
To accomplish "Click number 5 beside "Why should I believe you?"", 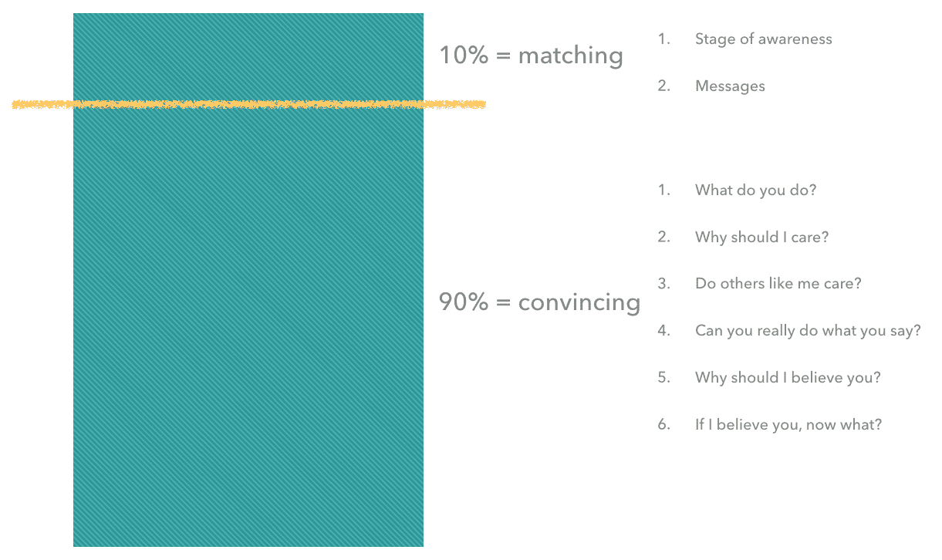I will (x=663, y=378).
